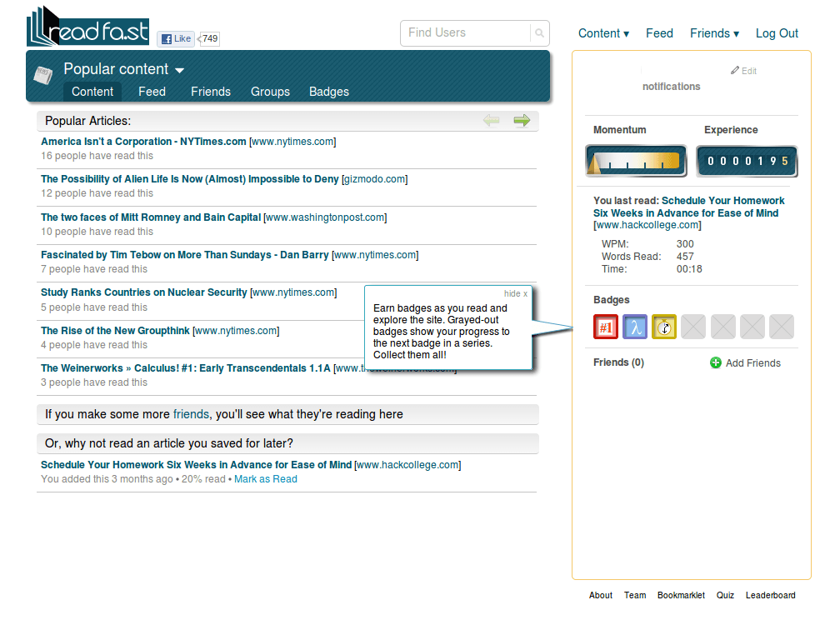This screenshot has width=840, height=635.
Task: Hide the badges tooltip
Action: point(515,293)
